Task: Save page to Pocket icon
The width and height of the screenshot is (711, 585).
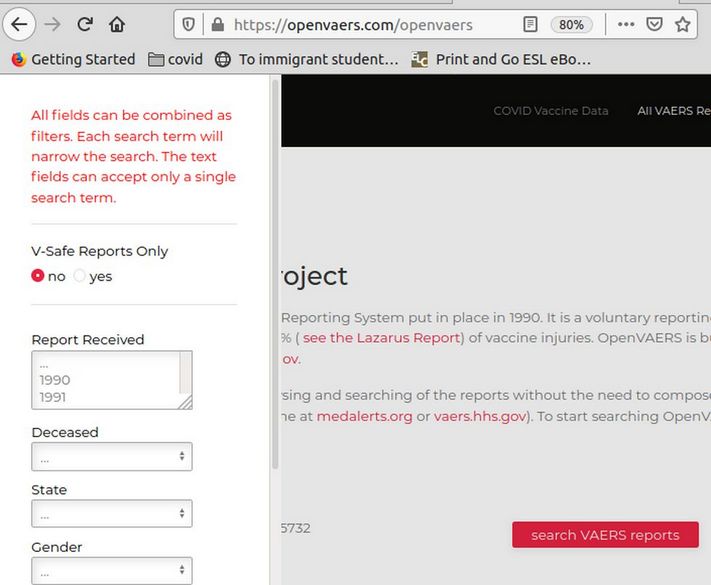Action: pos(654,24)
